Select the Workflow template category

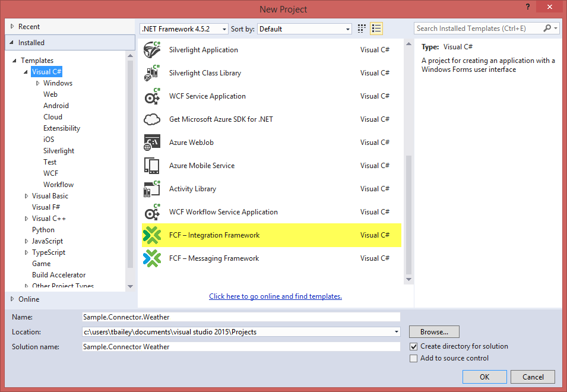coord(59,185)
